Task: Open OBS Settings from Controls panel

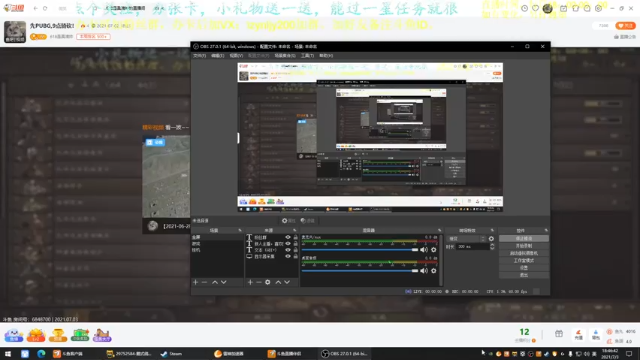Action: click(524, 268)
